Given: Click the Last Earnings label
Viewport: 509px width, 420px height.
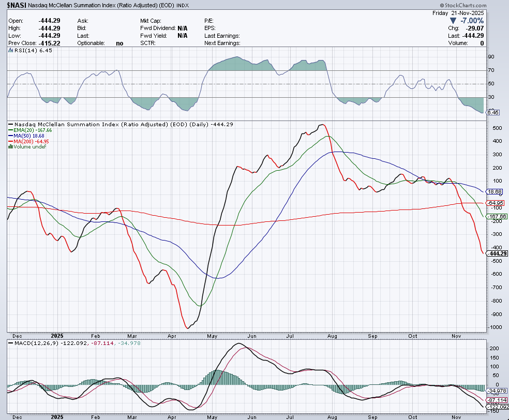Looking at the screenshot, I should tap(222, 36).
